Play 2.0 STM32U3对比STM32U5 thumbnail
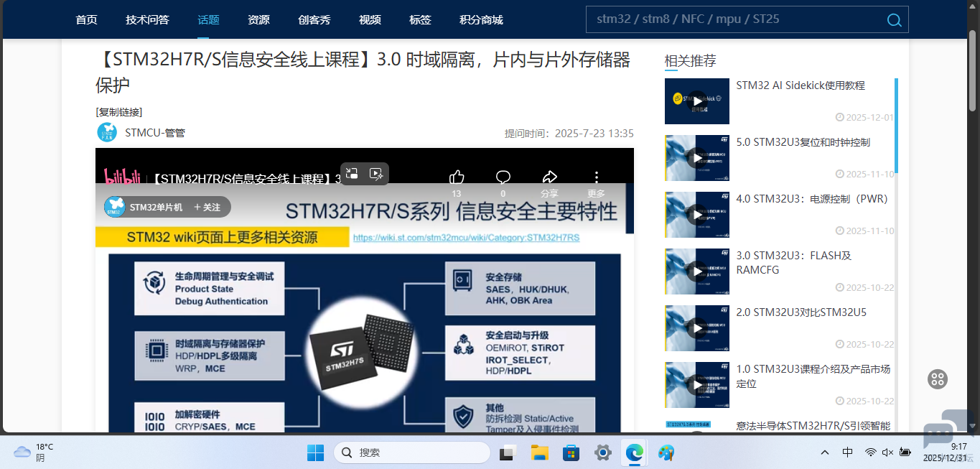This screenshot has width=980, height=469. click(x=696, y=328)
